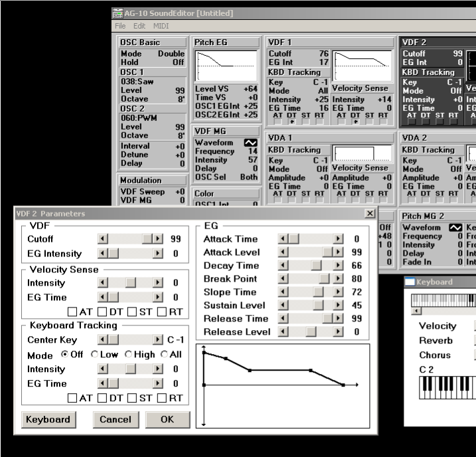Click VDF 1 Velocity Sense Intensity +14
This screenshot has height=457, width=476.
click(x=384, y=99)
